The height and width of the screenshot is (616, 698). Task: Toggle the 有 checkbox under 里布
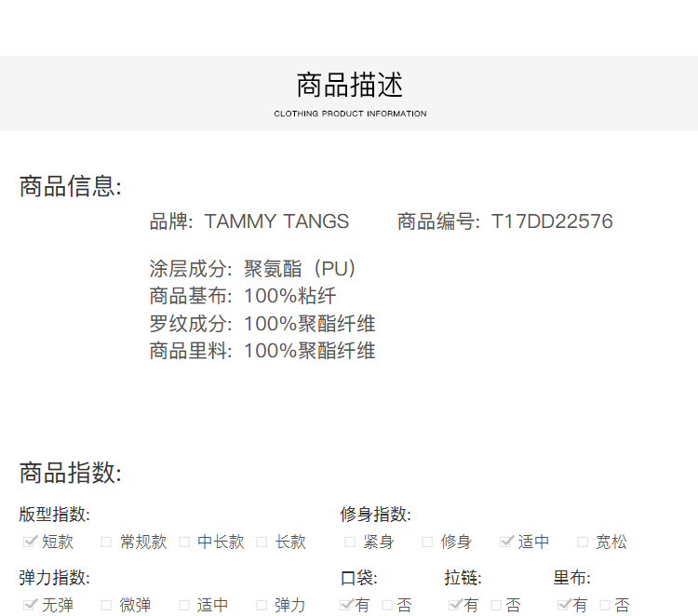point(564,605)
